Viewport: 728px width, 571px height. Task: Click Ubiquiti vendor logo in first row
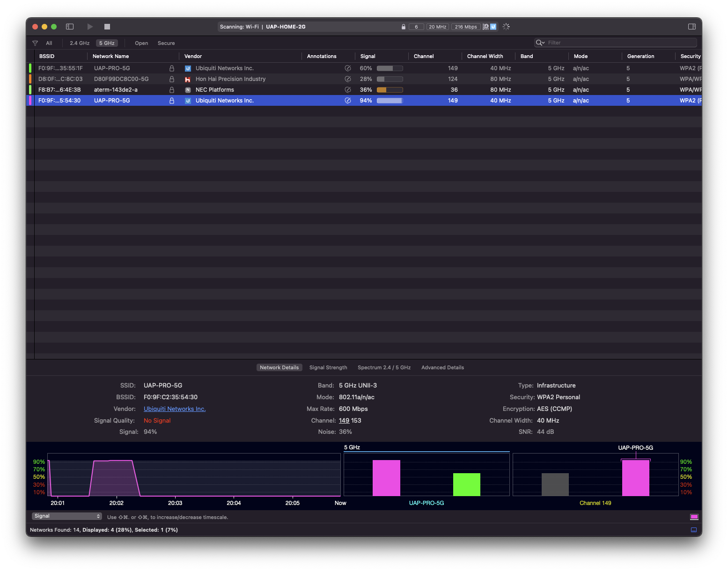(x=188, y=68)
